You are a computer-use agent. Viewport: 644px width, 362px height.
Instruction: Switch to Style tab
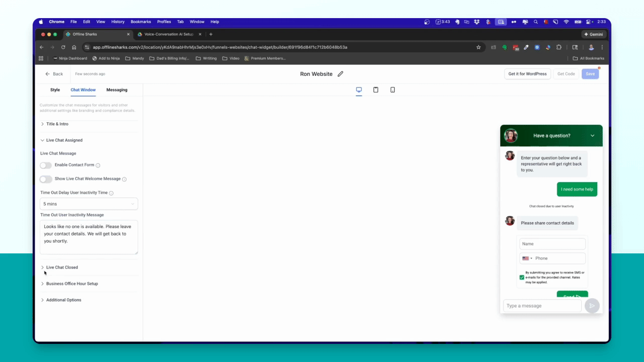click(x=55, y=90)
